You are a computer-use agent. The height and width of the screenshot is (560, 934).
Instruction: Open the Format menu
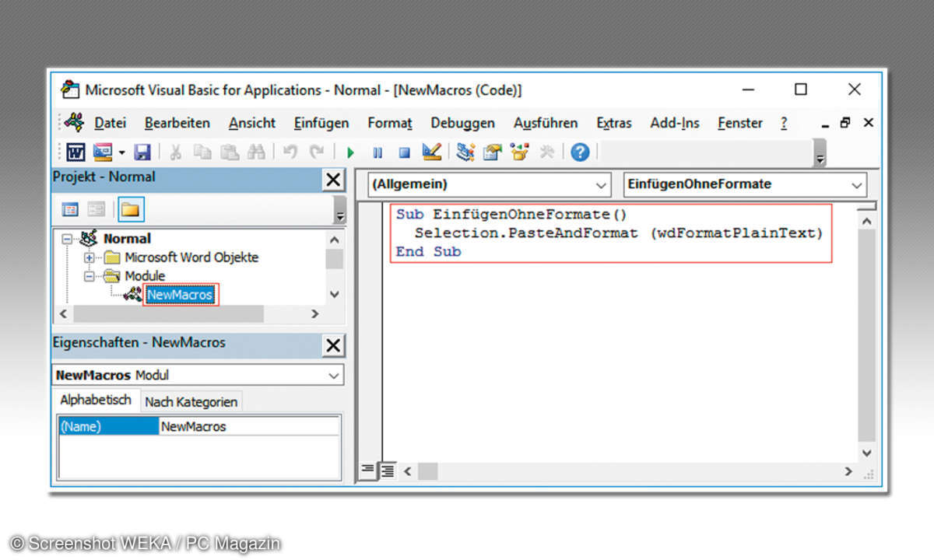click(x=390, y=123)
